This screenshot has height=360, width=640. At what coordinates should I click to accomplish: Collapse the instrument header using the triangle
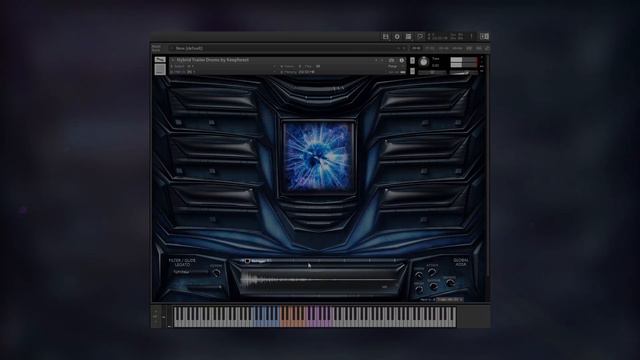pyautogui.click(x=173, y=60)
